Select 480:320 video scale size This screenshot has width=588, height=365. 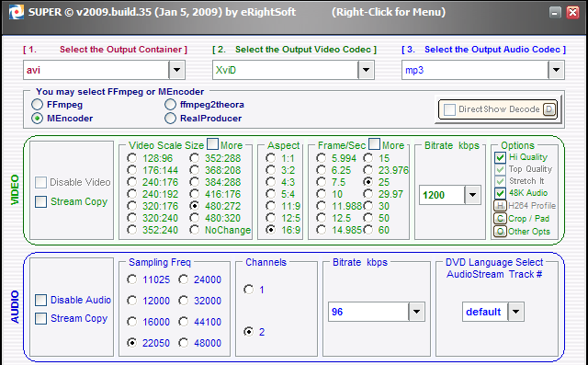click(194, 218)
